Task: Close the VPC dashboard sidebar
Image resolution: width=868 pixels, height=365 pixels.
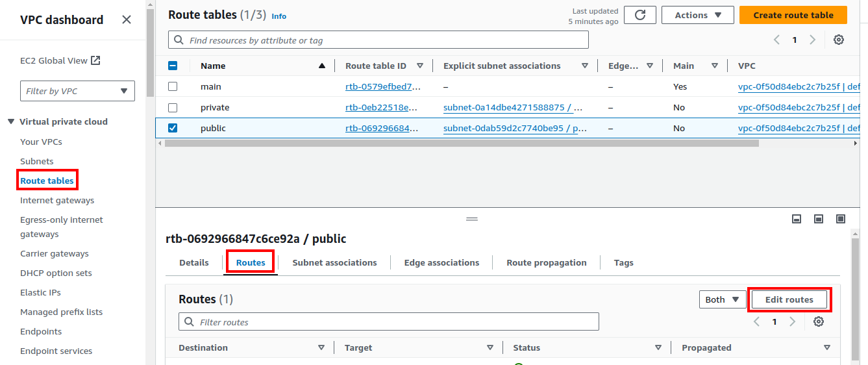Action: pos(127,19)
